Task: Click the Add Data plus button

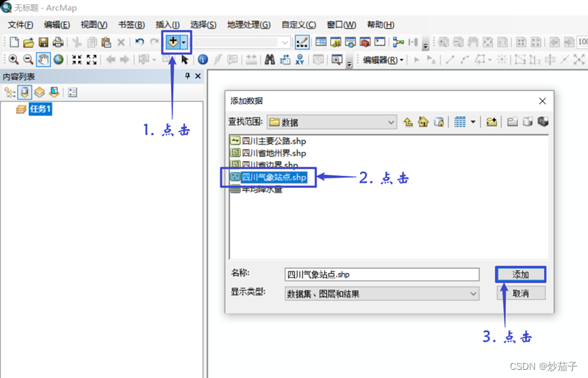Action: pos(173,42)
